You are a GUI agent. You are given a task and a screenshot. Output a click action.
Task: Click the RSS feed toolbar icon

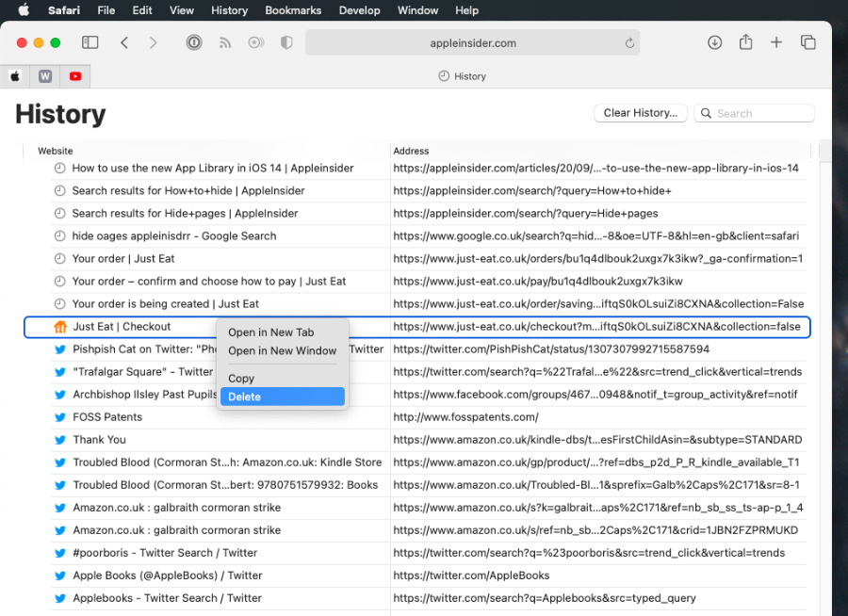point(225,42)
